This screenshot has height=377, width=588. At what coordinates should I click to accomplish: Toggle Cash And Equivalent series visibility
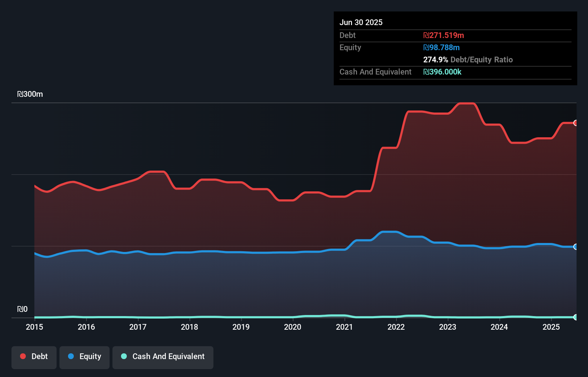point(163,357)
